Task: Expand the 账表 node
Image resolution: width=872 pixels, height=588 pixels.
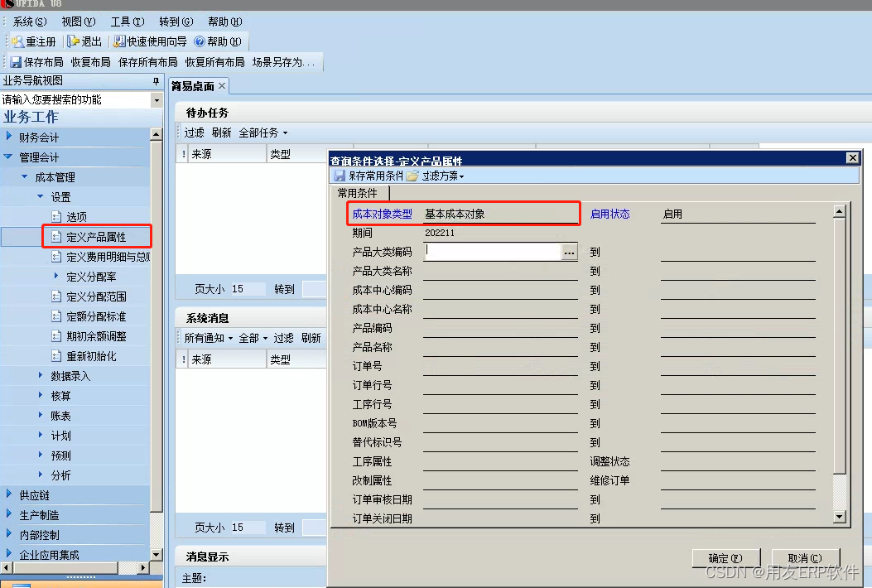Action: pos(40,415)
